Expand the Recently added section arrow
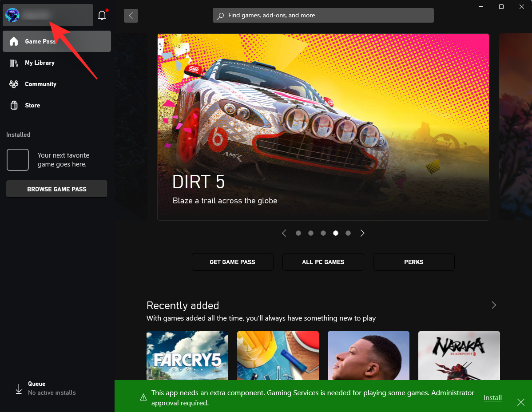Screen dimensions: 532x412 pos(494,305)
